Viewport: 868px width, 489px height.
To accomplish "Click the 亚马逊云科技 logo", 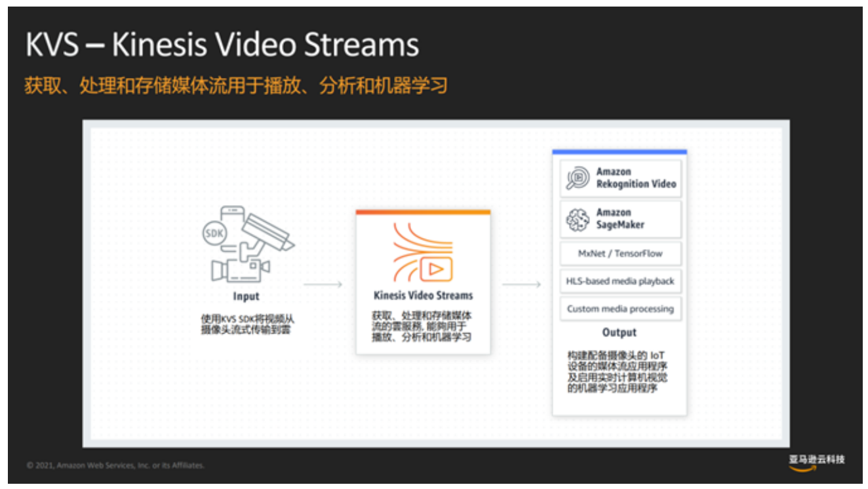I will pyautogui.click(x=816, y=461).
